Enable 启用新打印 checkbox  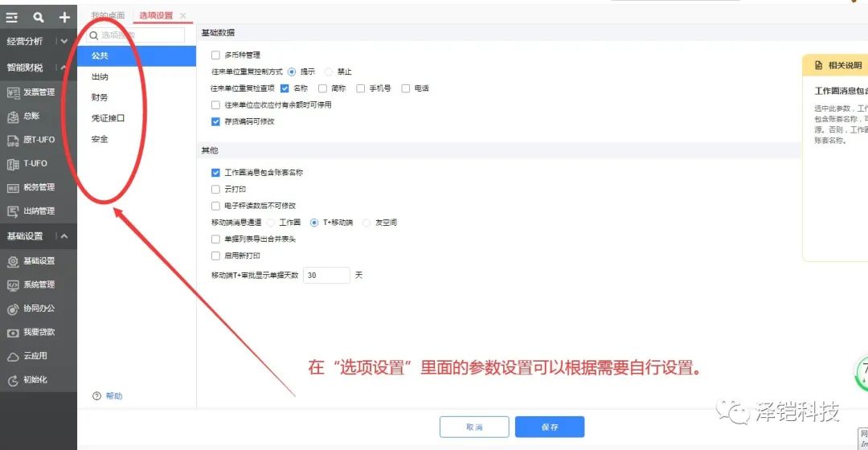click(x=216, y=256)
